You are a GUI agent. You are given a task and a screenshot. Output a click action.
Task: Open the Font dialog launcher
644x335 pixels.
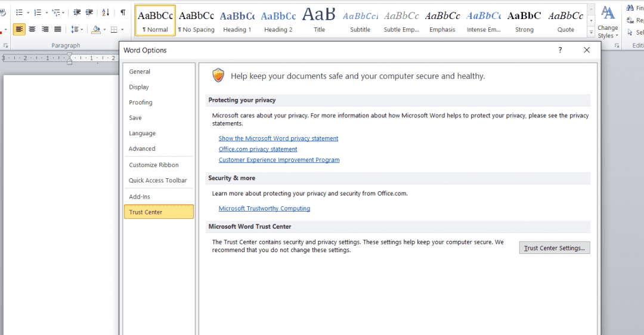point(6,45)
